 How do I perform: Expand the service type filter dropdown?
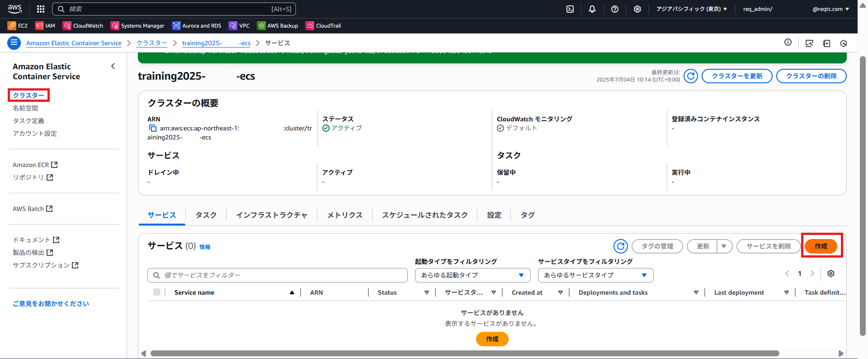pos(596,275)
